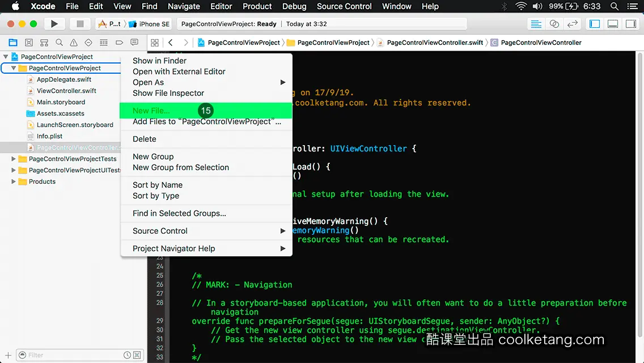Open Spotlight search in menu bar
This screenshot has height=363, width=644.
pos(615,6)
